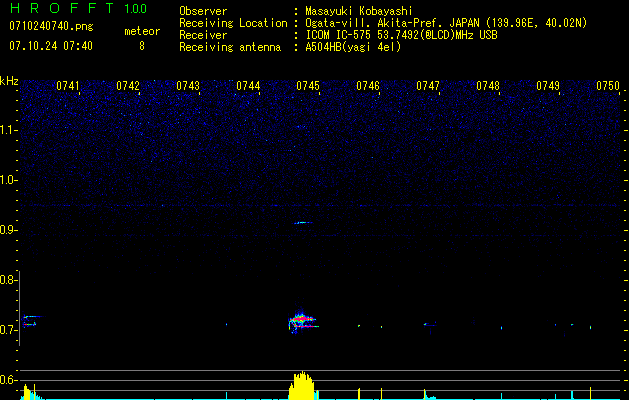Click the HROFFT 1.0.0 title text
This screenshot has width=629, height=400.
[78, 8]
